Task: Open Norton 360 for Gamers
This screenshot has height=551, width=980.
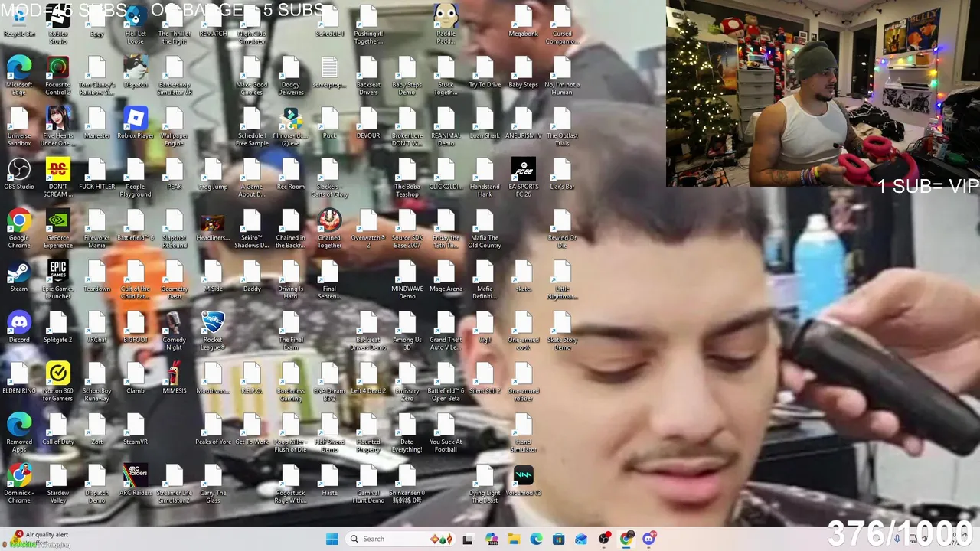Action: pos(58,381)
